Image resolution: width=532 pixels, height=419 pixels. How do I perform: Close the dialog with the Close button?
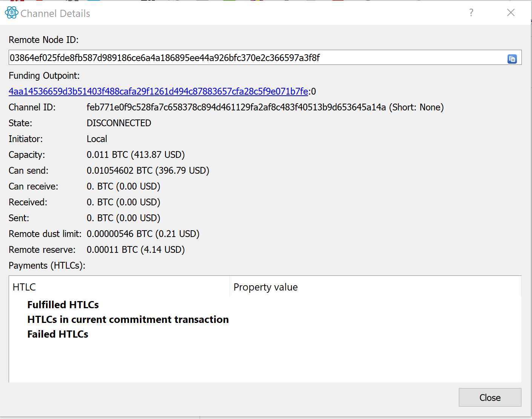pos(489,397)
